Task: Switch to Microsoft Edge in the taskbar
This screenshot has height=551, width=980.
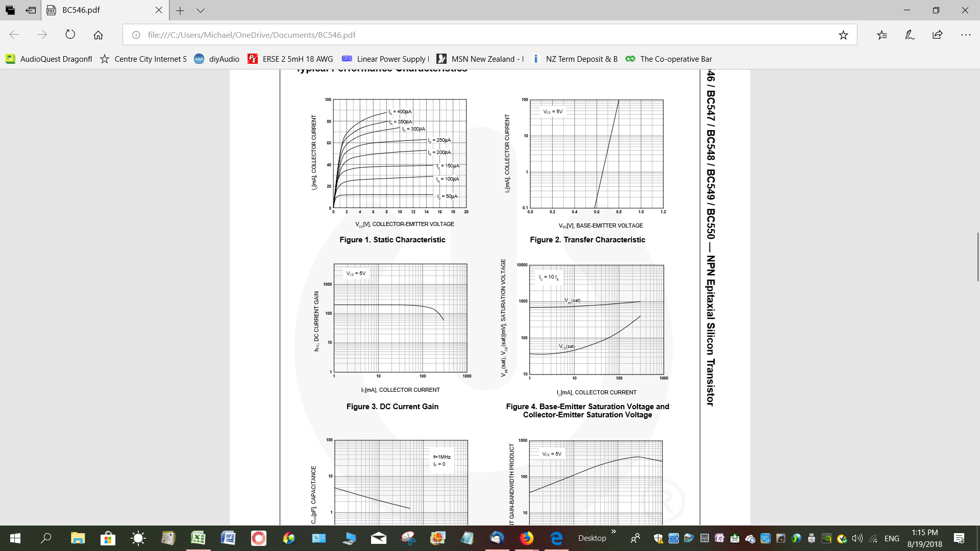Action: click(556, 538)
